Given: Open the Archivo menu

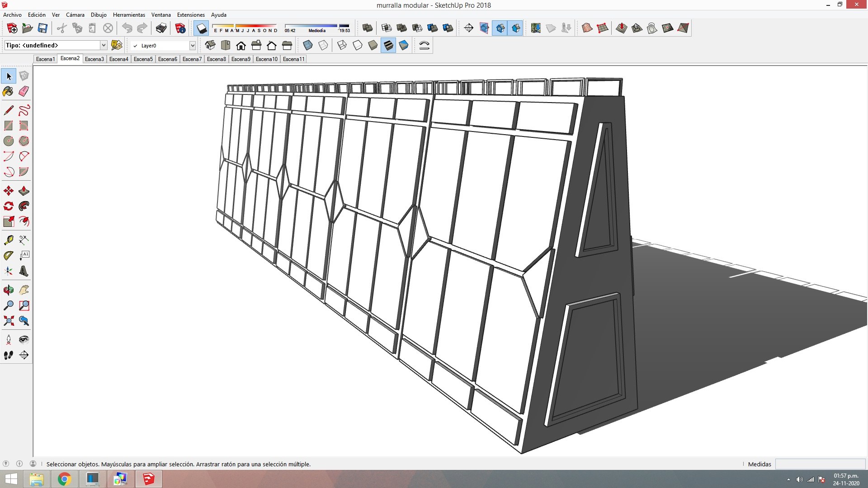Looking at the screenshot, I should [12, 15].
